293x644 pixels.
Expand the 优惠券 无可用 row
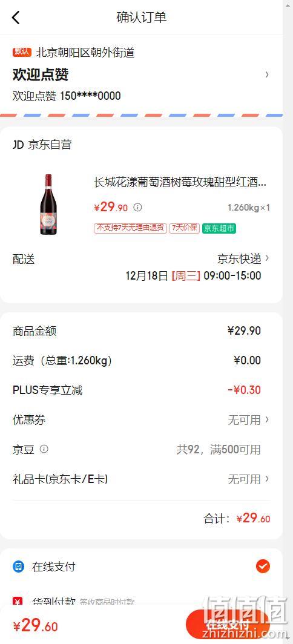(142, 420)
